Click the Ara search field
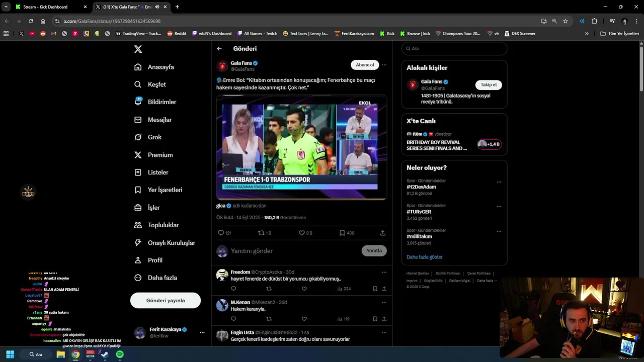This screenshot has height=362, width=644. [454, 49]
